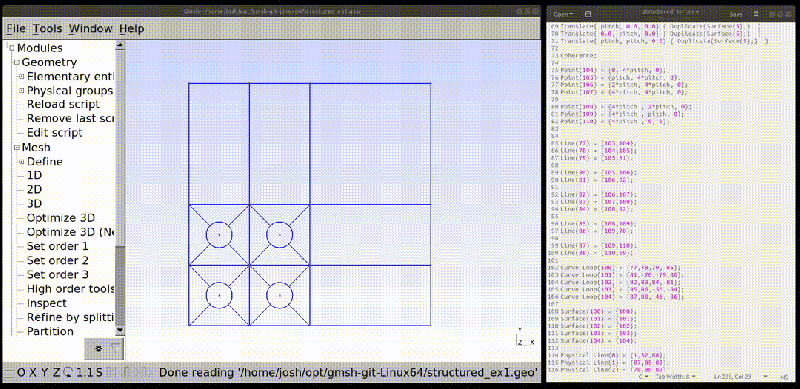Click the Ln, Col position indicator
This screenshot has width=800, height=389.
[x=732, y=376]
